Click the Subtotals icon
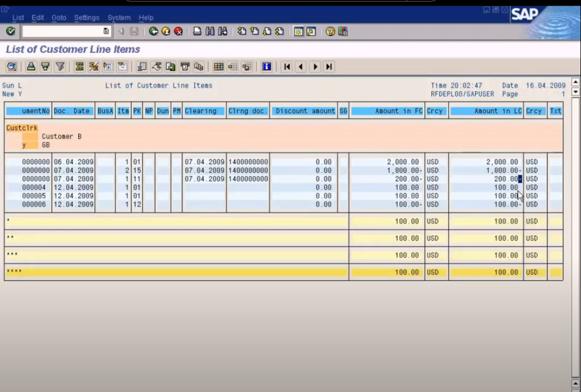This screenshot has width=581, height=392. point(94,67)
